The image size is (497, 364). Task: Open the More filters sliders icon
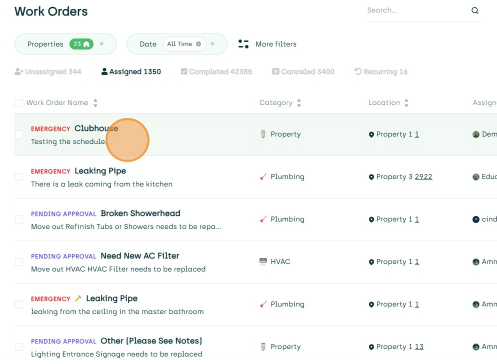(x=243, y=44)
